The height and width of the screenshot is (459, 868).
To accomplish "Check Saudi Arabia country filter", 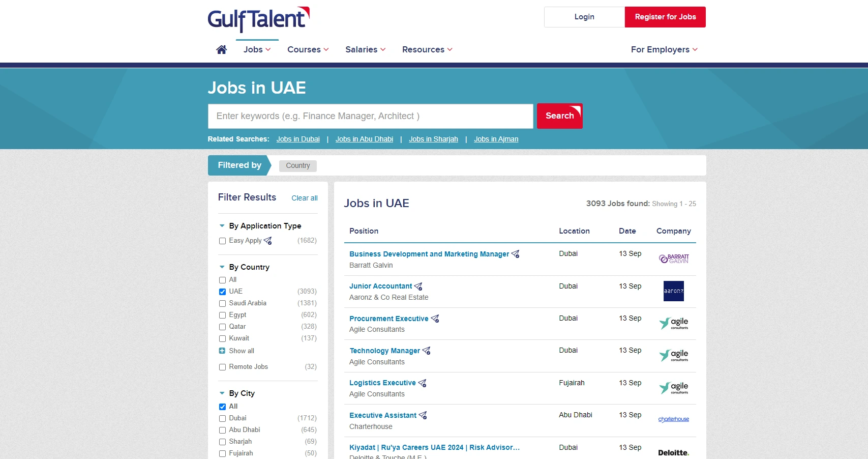I will coord(222,303).
